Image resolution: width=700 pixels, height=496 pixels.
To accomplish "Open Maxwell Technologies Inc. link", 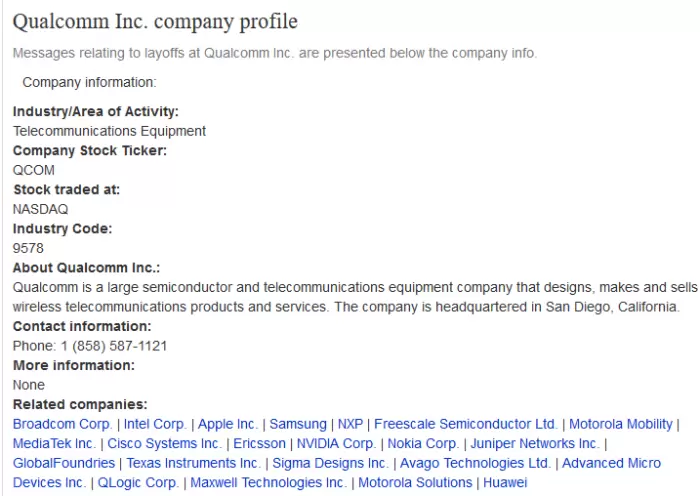I will [269, 483].
